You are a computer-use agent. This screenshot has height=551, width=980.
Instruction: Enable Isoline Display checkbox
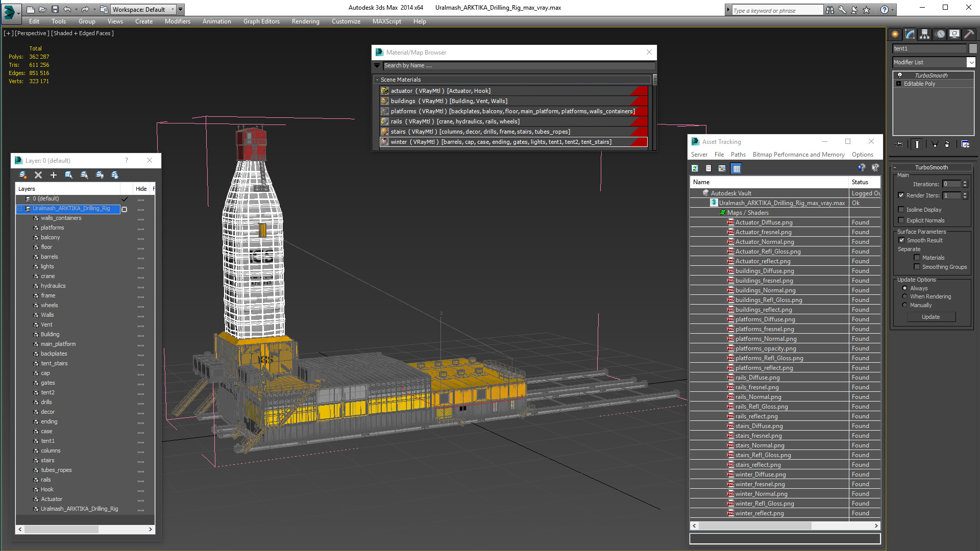click(901, 210)
